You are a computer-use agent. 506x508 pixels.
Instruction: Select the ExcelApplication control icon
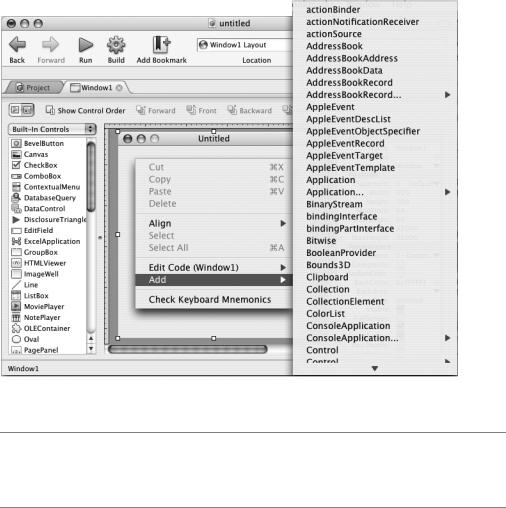coord(16,241)
